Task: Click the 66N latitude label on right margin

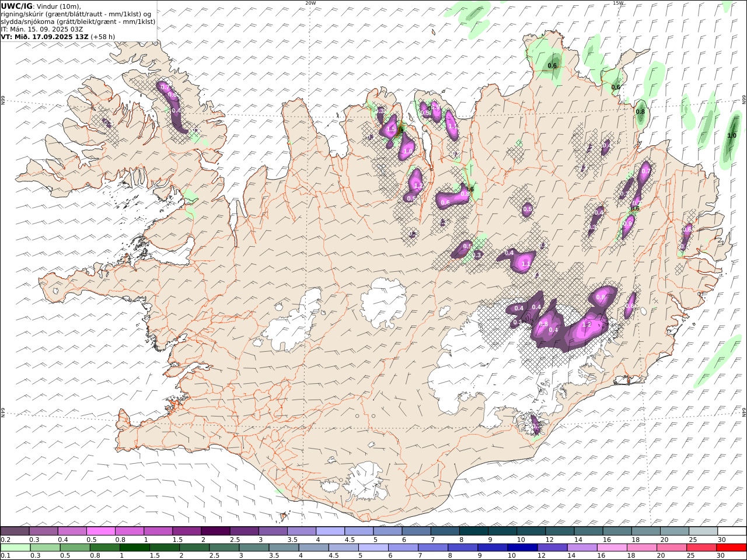Action: click(744, 99)
